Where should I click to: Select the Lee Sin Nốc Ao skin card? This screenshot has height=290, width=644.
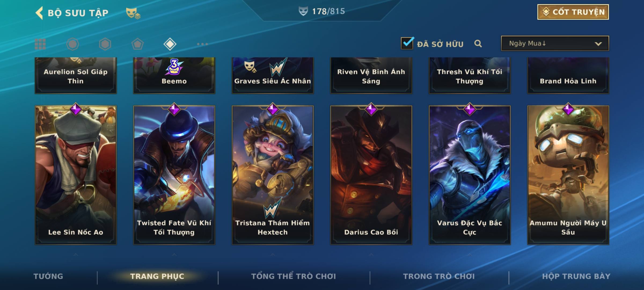click(x=76, y=175)
